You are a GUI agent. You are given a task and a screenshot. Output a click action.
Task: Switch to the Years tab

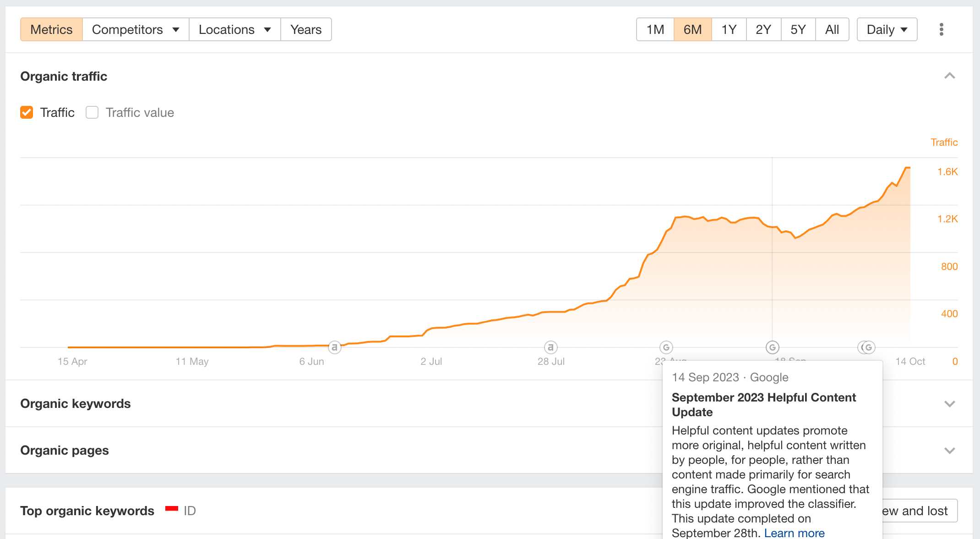point(306,29)
